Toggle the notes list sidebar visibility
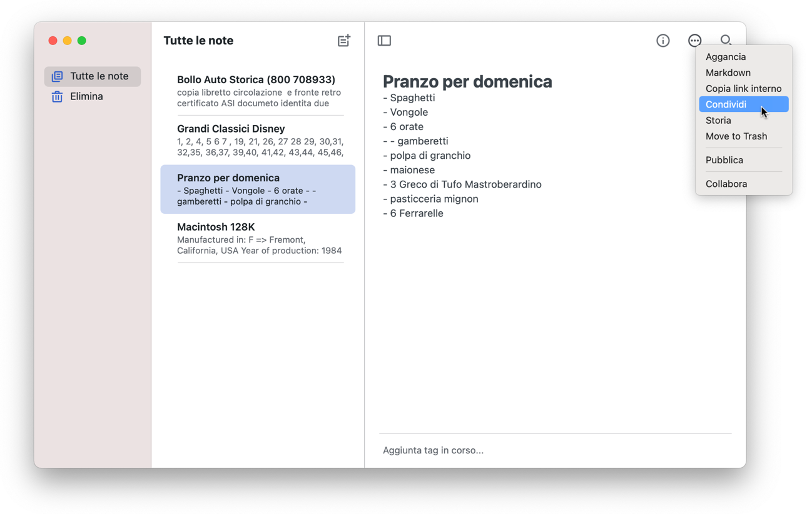This screenshot has height=514, width=812. click(x=384, y=40)
